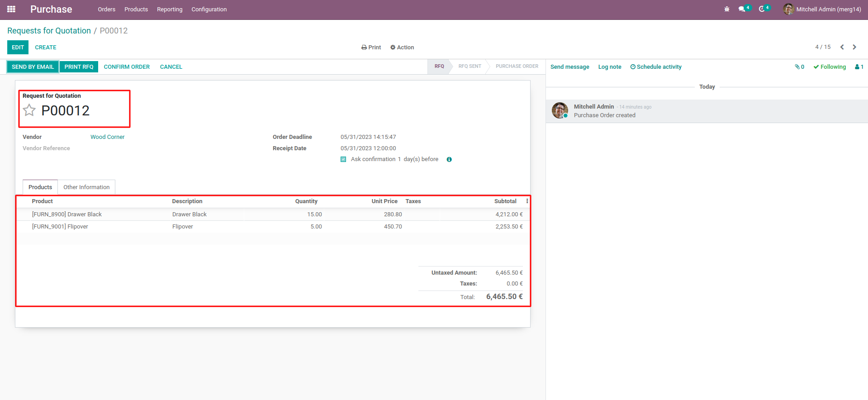This screenshot has height=400, width=868.
Task: Open the Reporting menu
Action: [x=170, y=10]
